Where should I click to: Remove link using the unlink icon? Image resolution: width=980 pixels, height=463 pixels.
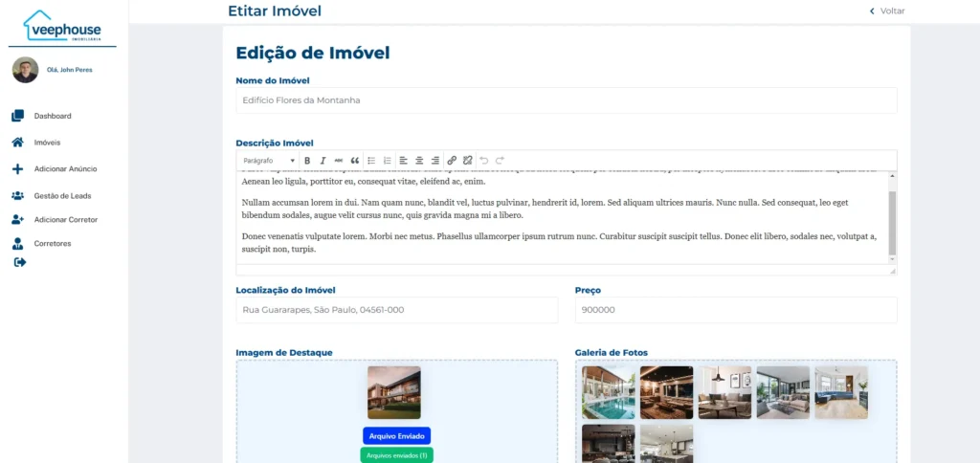tap(467, 161)
